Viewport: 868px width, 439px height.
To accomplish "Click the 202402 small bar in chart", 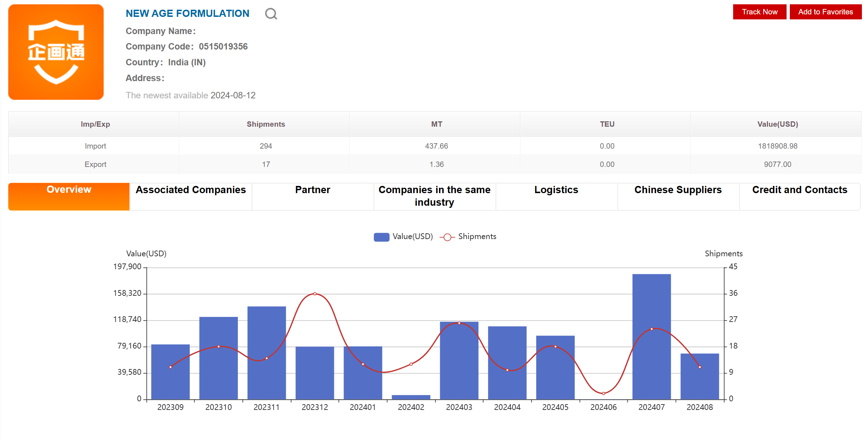I will click(411, 397).
